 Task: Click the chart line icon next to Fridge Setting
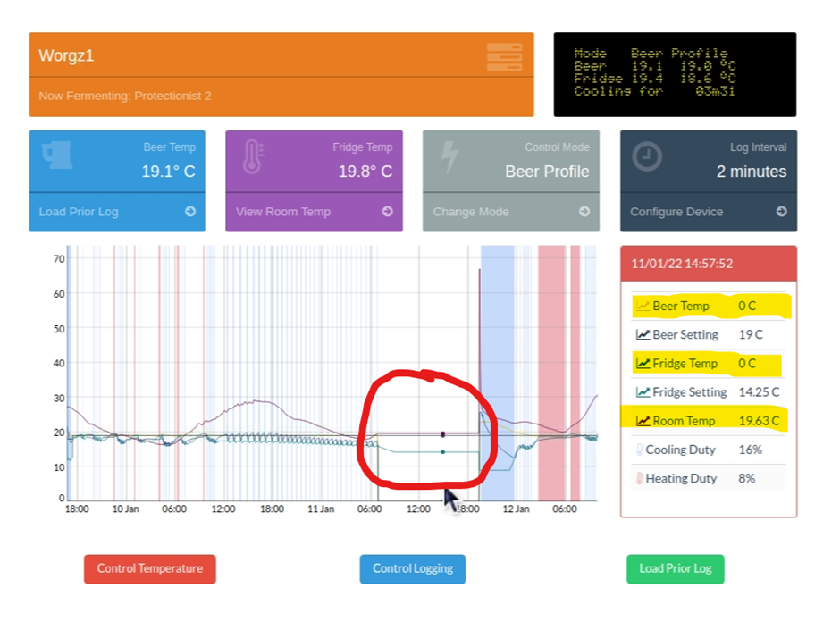[643, 392]
